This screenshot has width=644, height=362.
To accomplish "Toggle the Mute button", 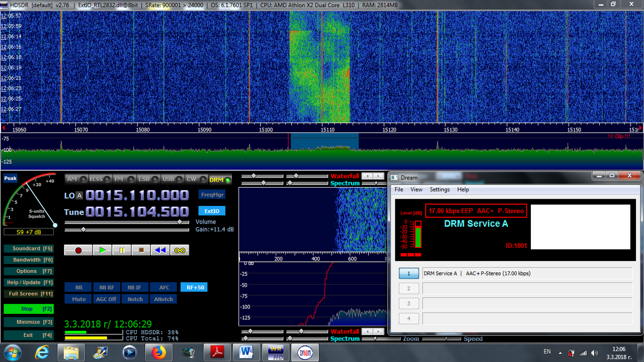I will (78, 299).
